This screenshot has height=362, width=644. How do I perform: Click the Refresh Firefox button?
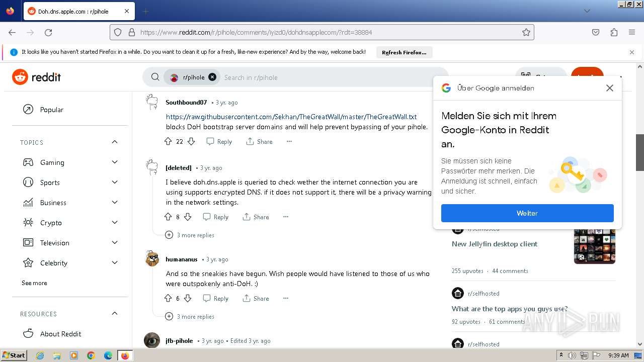click(x=404, y=52)
